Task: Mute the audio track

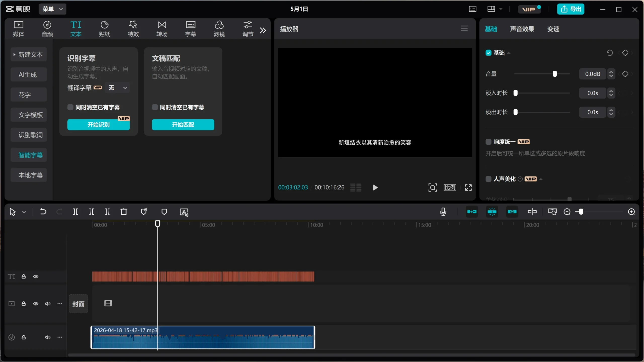Action: coord(48,337)
